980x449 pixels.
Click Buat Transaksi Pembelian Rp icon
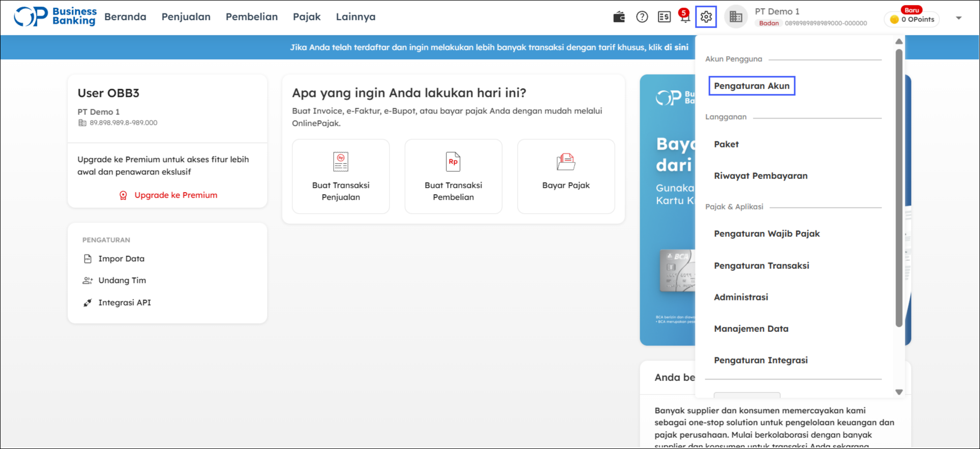[453, 162]
